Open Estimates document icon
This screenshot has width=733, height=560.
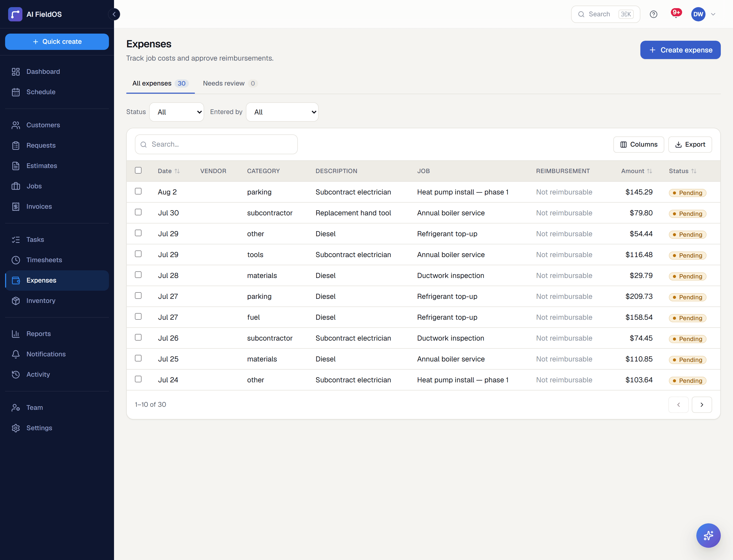(16, 166)
